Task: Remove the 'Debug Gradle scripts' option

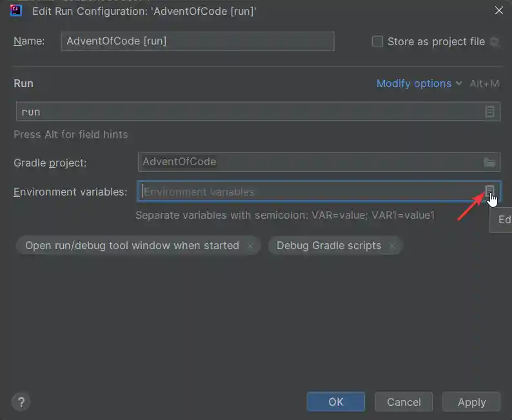Action: [x=392, y=246]
